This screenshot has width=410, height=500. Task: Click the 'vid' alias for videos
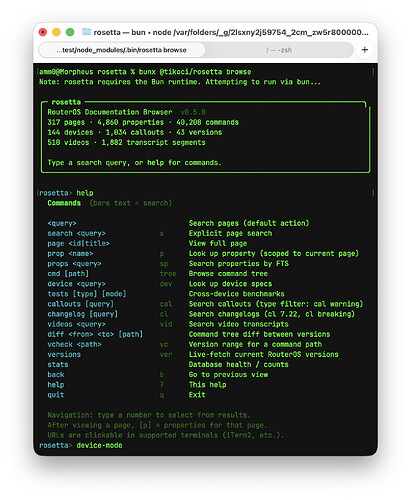[166, 324]
